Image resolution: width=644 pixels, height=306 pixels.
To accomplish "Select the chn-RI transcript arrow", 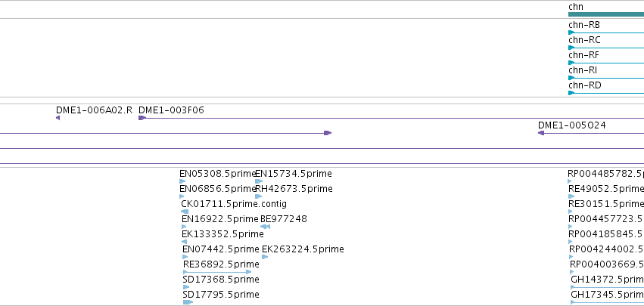I will pos(571,78).
